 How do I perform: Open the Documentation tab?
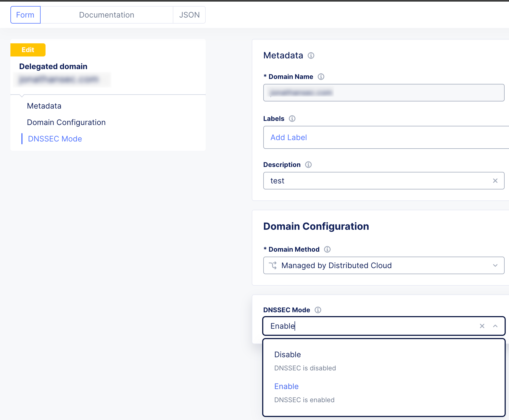point(106,15)
